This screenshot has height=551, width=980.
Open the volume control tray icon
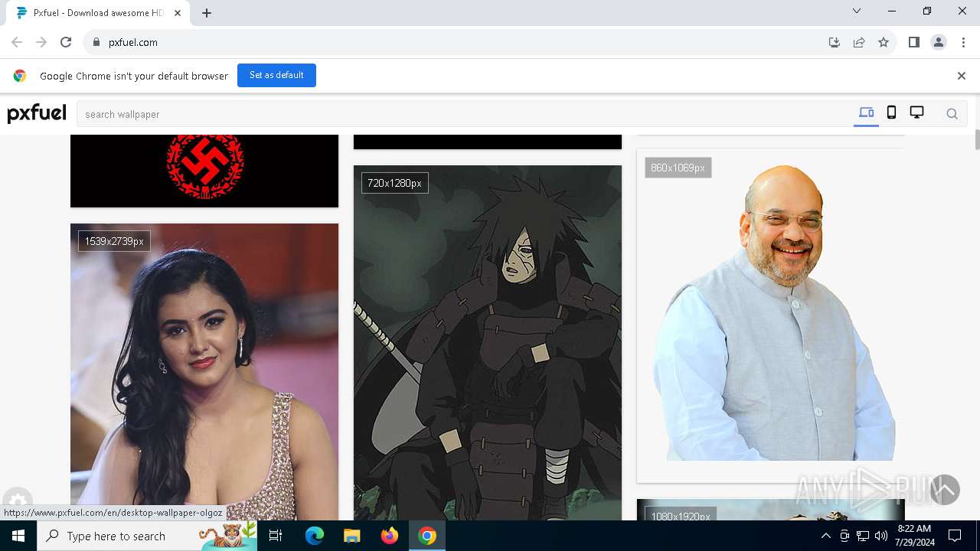pos(881,536)
